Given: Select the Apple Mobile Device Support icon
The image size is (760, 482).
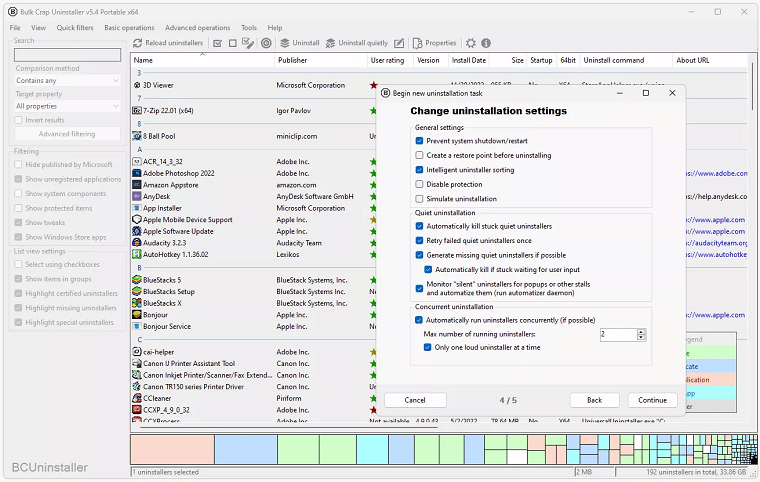Looking at the screenshot, I should tap(137, 220).
